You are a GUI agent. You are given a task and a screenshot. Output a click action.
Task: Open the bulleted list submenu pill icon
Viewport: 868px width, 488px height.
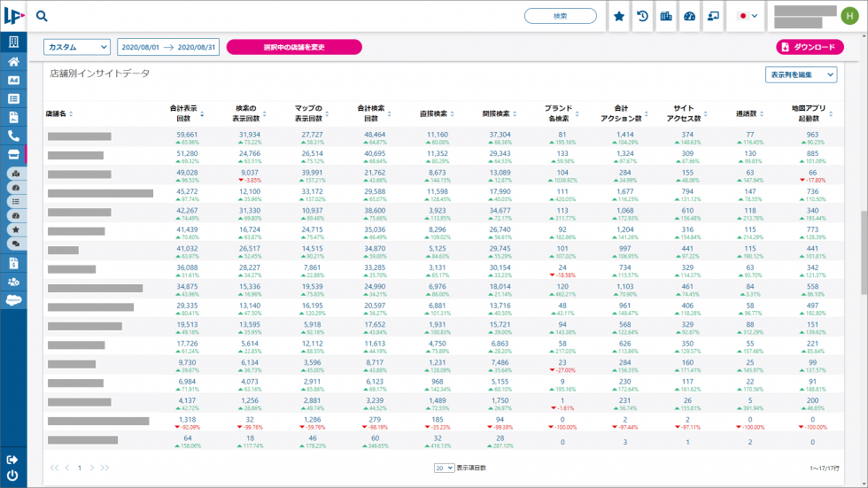[16, 202]
